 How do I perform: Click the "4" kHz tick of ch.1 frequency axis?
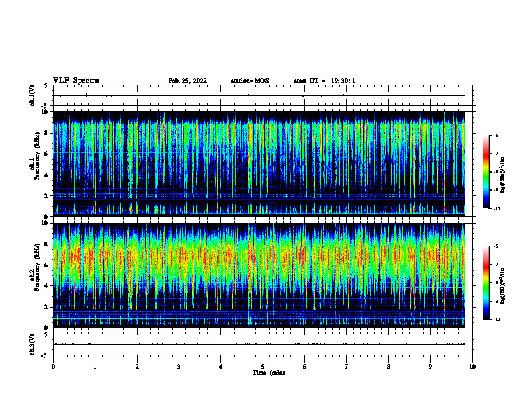(47, 175)
